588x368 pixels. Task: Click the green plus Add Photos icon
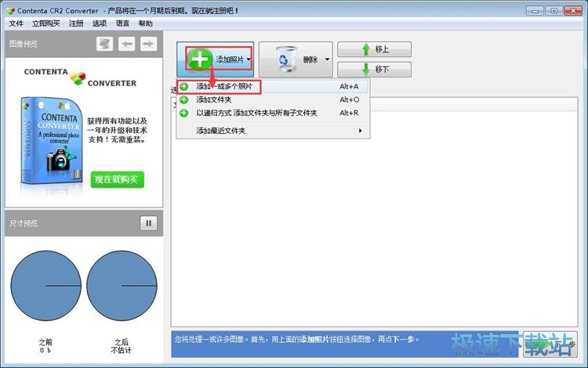tap(199, 59)
